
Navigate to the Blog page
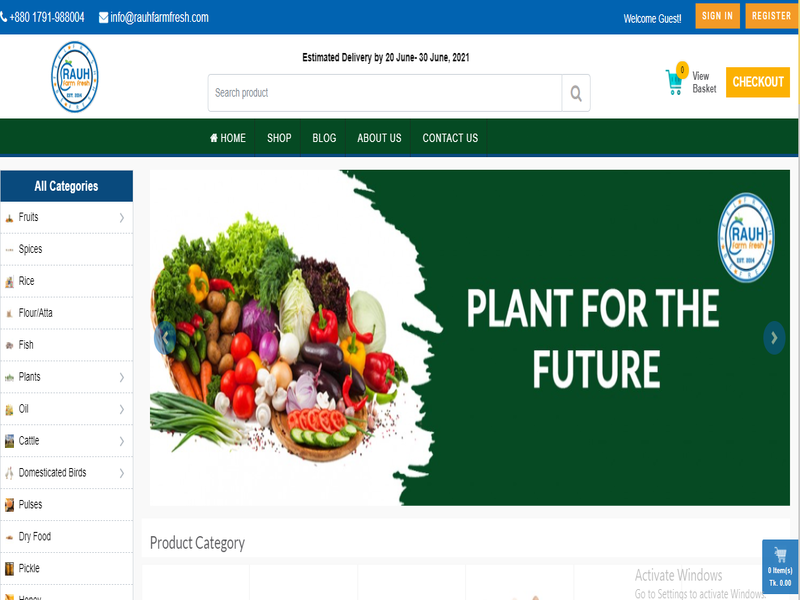click(324, 138)
